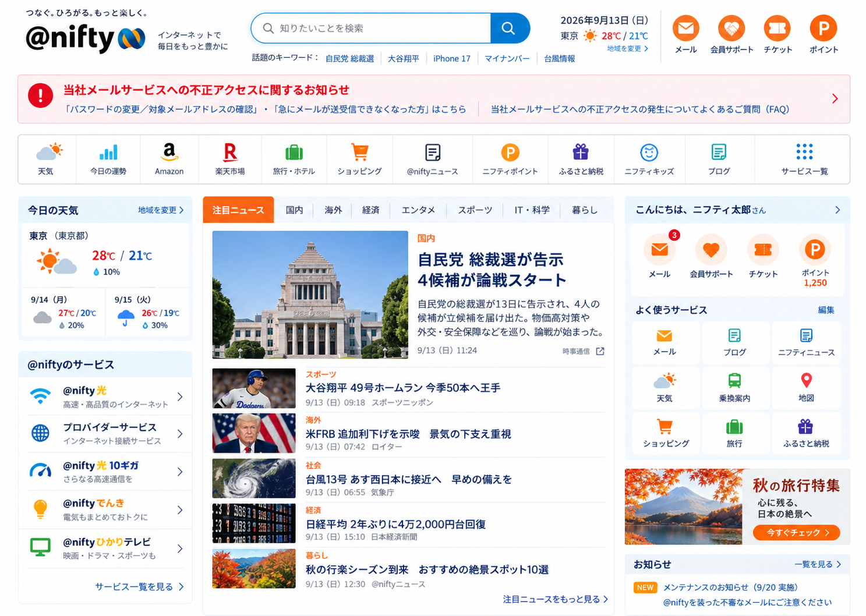Open FAQ link in alert banner

pyautogui.click(x=640, y=109)
